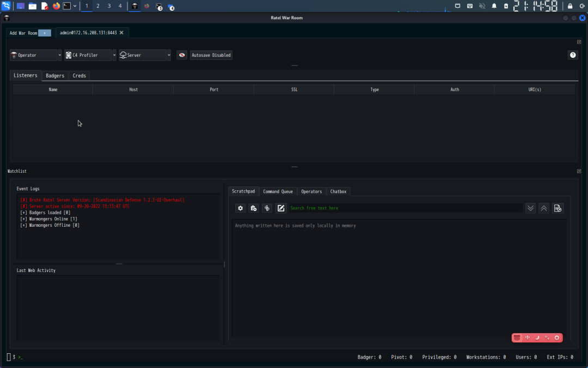
Task: Expand the arrow next to Operator
Action: pos(60,55)
